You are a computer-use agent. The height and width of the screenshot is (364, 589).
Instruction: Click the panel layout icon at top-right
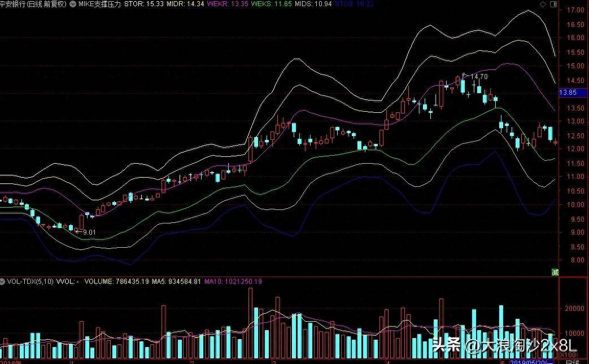(x=553, y=4)
